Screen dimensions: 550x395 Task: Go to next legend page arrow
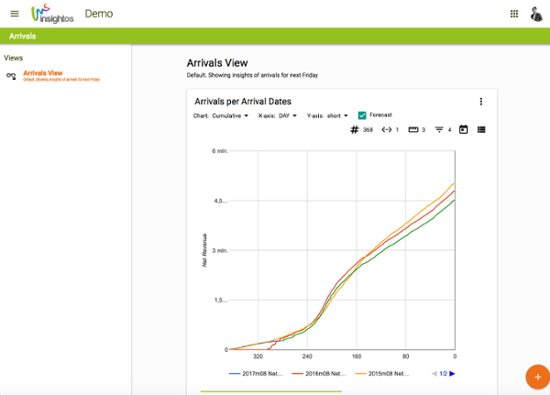pos(452,374)
